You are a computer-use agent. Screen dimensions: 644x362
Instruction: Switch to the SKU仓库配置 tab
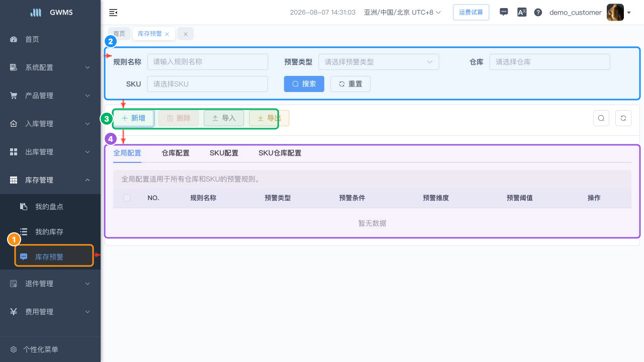(x=280, y=153)
